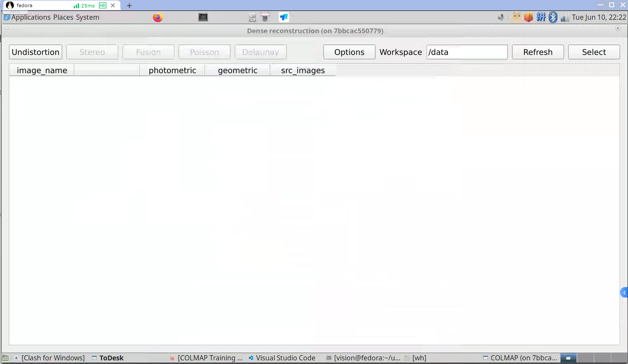Open the Places menu

(x=63, y=17)
